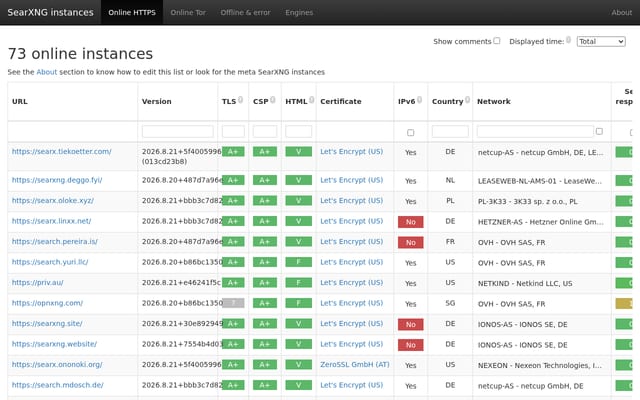Switch to the Online Tor tab

(188, 12)
